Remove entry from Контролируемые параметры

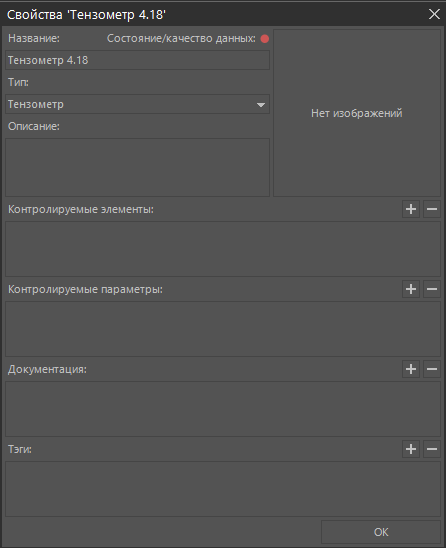click(x=432, y=289)
